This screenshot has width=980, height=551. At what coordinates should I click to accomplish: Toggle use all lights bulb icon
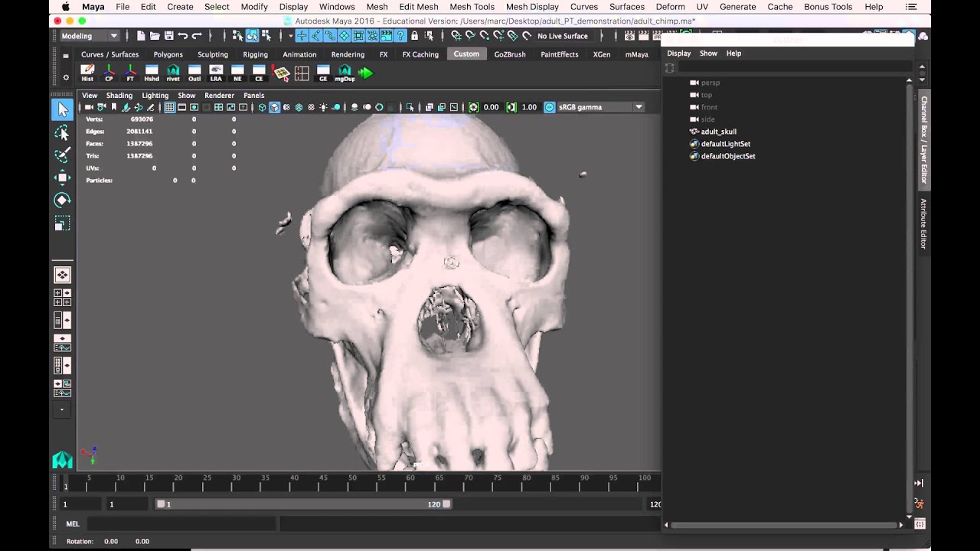coord(323,107)
